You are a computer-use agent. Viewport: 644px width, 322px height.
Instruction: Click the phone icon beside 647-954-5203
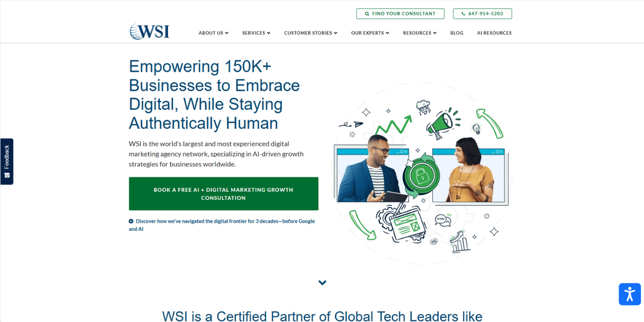(463, 14)
